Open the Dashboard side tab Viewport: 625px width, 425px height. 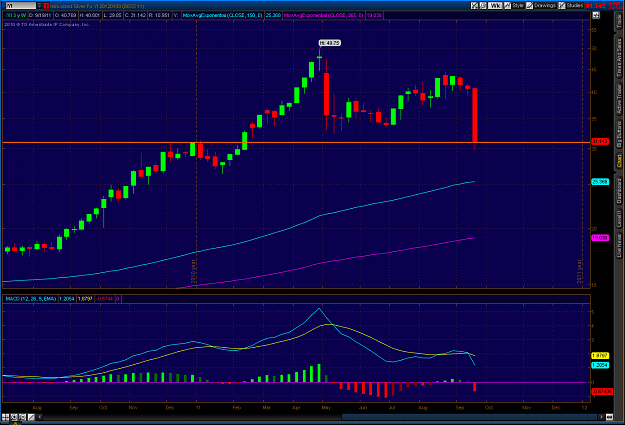pos(619,191)
